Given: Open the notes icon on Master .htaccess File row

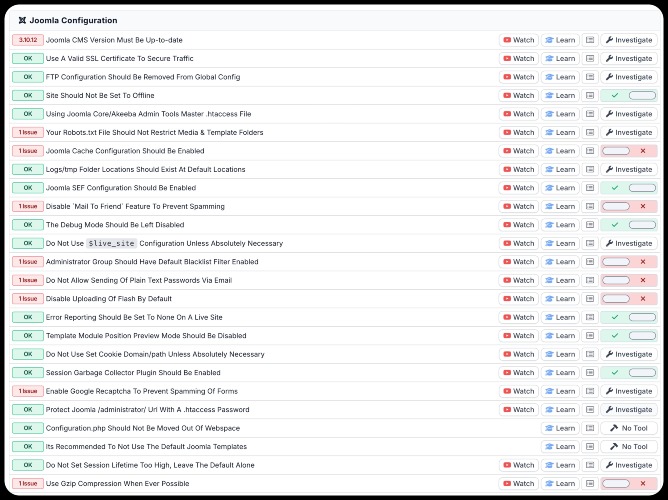Looking at the screenshot, I should 590,114.
